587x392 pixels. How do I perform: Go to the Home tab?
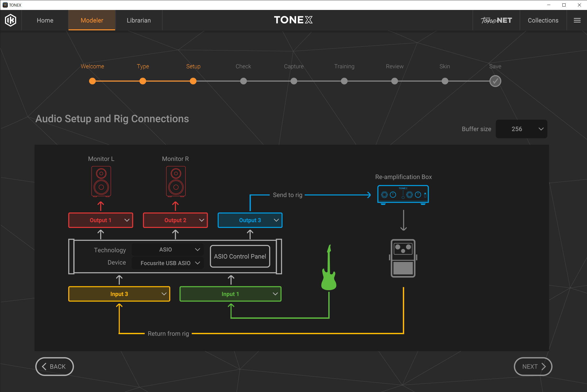click(x=45, y=20)
